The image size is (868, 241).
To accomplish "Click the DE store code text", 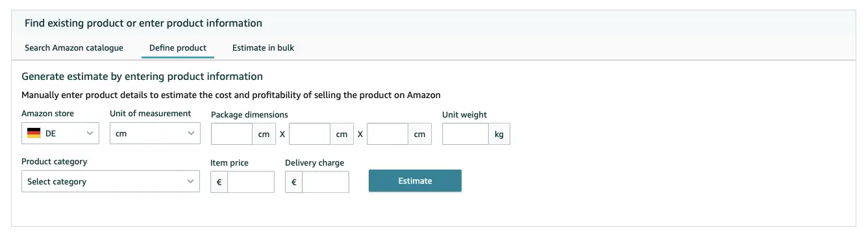I will click(51, 133).
